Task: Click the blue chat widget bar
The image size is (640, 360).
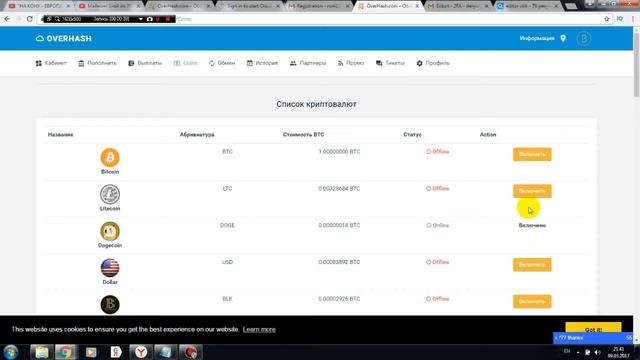Action: pos(593,338)
